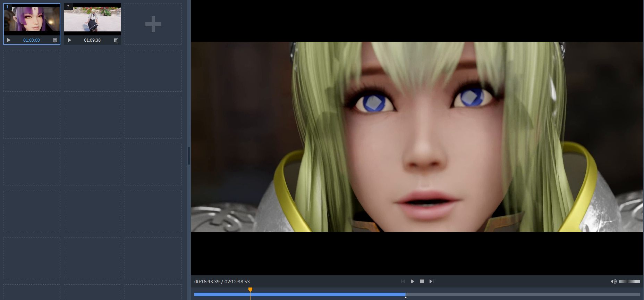This screenshot has width=644, height=300.
Task: Seek within the blue timeline progress bar
Action: 300,294
